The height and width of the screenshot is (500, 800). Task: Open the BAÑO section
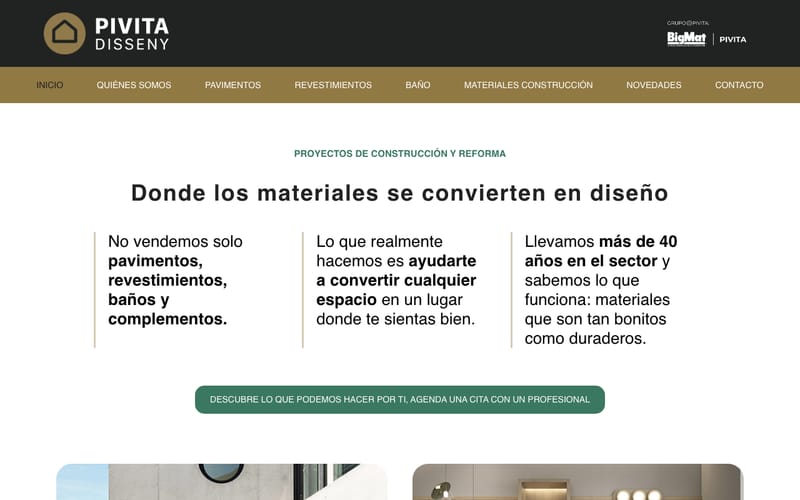point(418,85)
